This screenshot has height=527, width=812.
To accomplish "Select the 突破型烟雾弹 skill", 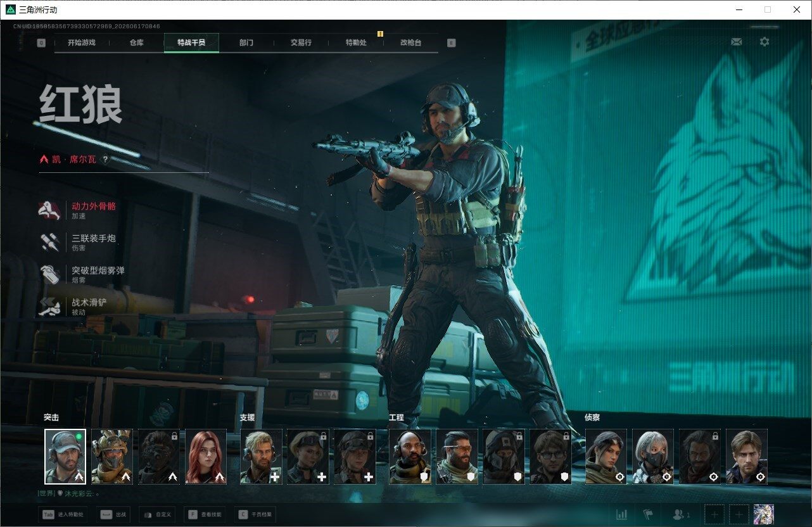I will pyautogui.click(x=82, y=275).
